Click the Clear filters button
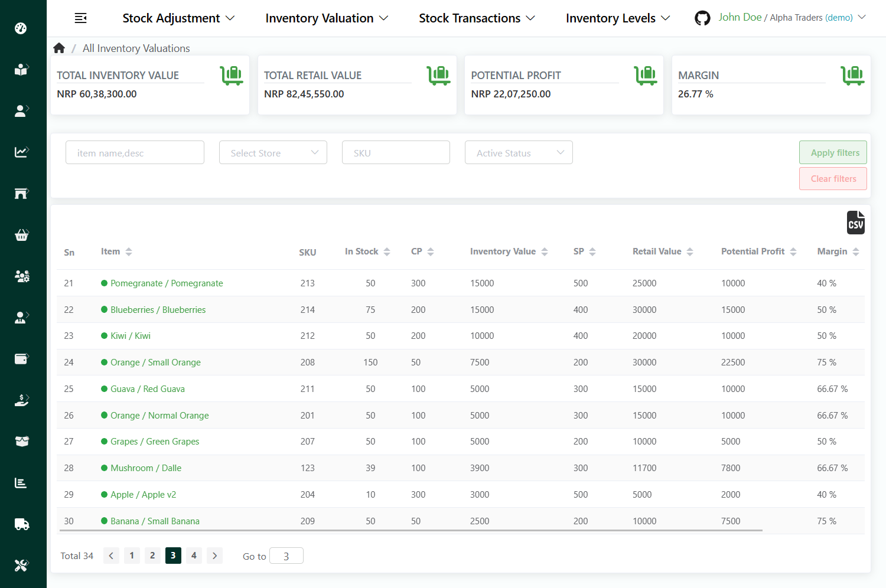Image resolution: width=886 pixels, height=588 pixels. 833,179
